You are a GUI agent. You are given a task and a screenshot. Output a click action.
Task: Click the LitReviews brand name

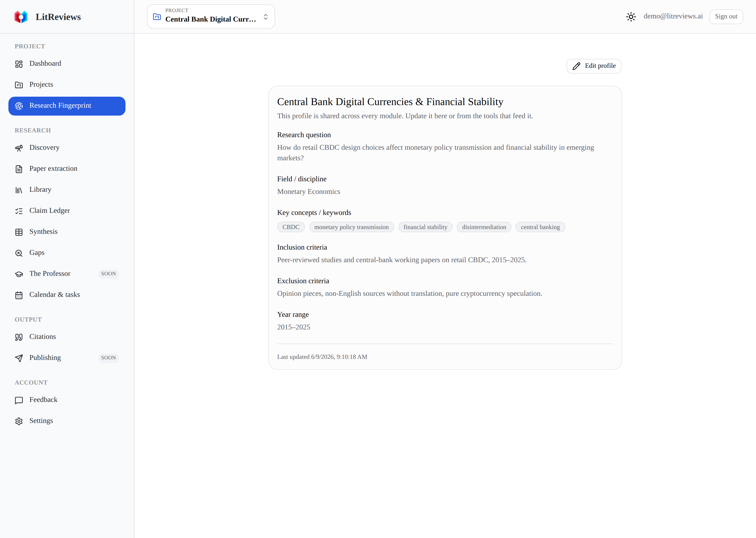[x=58, y=17]
